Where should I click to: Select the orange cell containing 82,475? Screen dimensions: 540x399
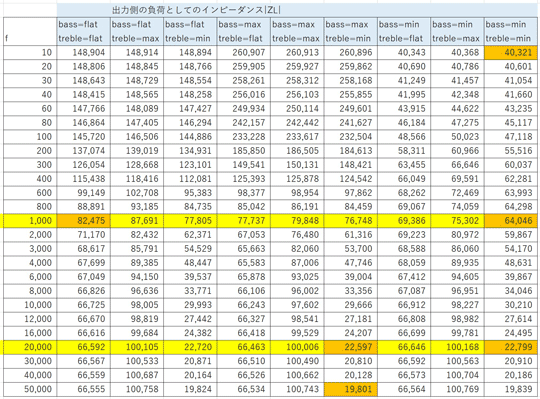(84, 221)
